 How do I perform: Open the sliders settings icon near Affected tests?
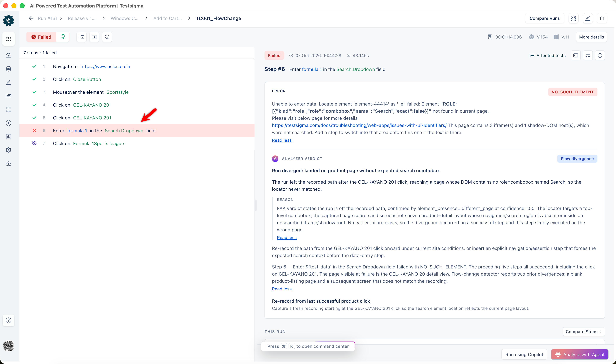coord(588,55)
